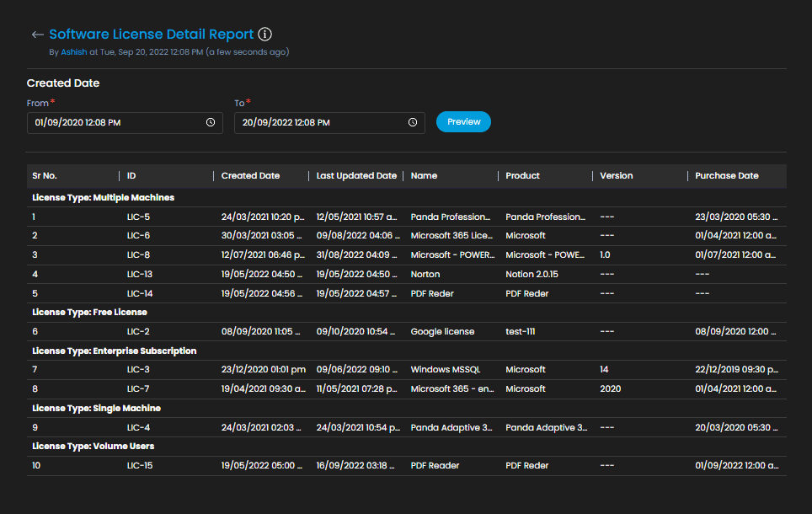
Task: Click the back arrow icon
Action: [x=37, y=35]
